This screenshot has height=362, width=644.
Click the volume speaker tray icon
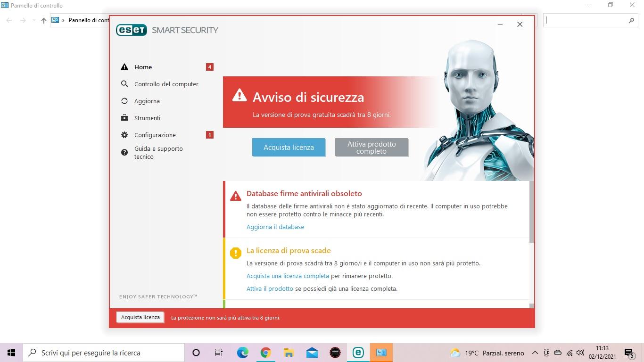[x=580, y=353]
